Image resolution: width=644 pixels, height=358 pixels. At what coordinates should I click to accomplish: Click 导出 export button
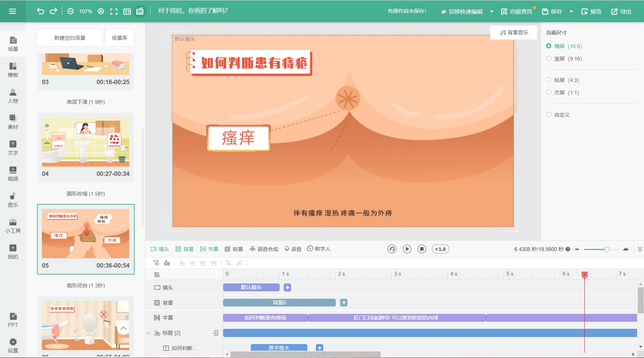[621, 11]
